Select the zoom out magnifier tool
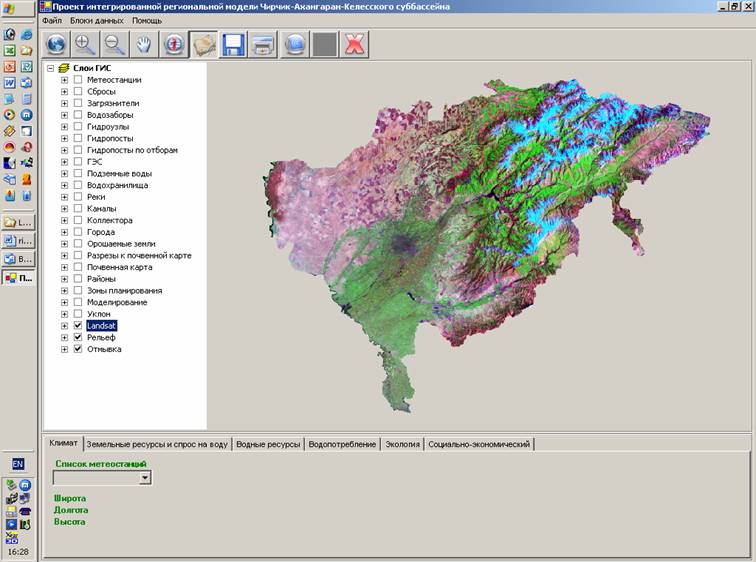The image size is (756, 562). click(x=115, y=44)
